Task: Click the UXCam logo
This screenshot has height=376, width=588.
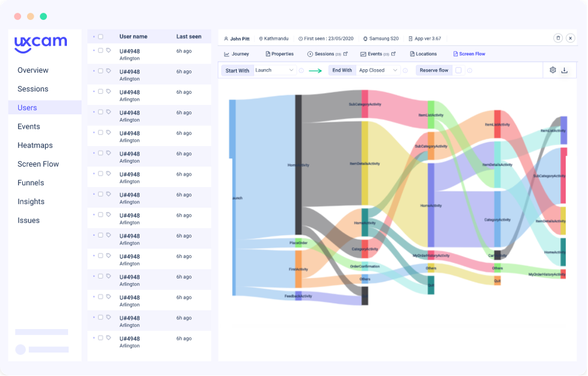Action: 40,43
